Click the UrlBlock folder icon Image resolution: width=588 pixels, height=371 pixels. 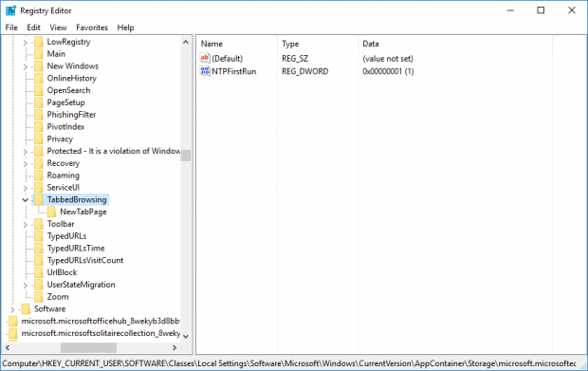coord(39,272)
